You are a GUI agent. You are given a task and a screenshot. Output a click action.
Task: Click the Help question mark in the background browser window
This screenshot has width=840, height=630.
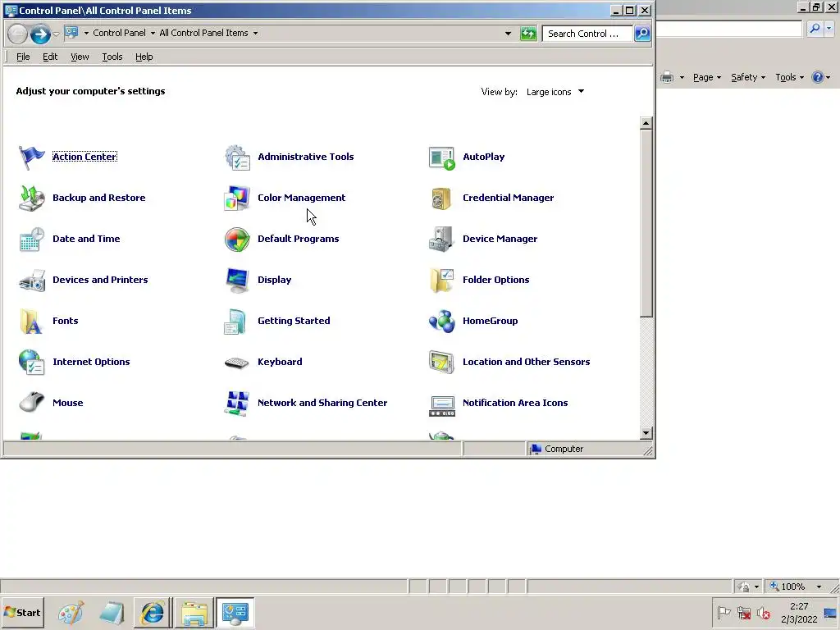click(818, 77)
